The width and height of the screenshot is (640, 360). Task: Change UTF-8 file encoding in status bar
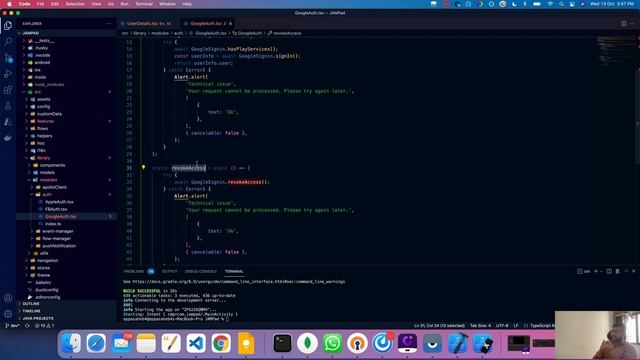(x=502, y=326)
